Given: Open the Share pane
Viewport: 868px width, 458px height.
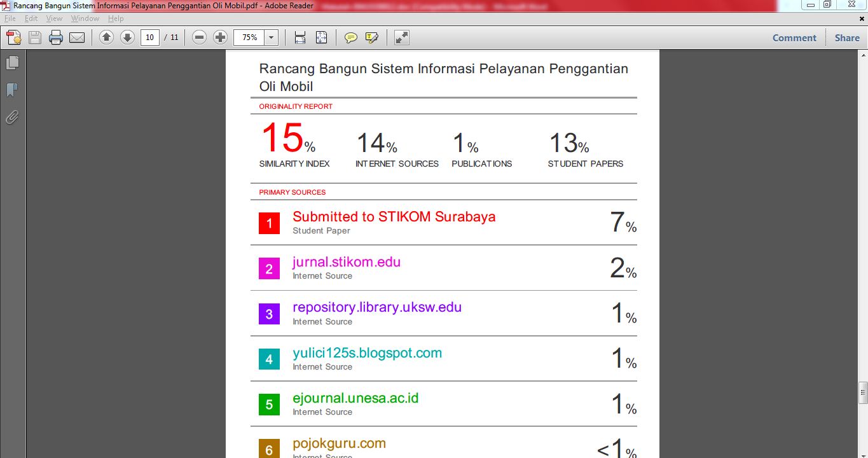Looking at the screenshot, I should coord(847,38).
